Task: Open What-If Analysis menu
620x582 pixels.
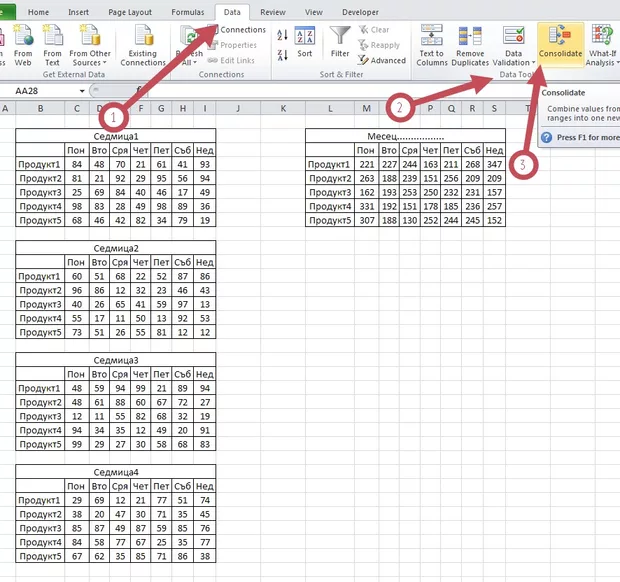Action: (602, 45)
